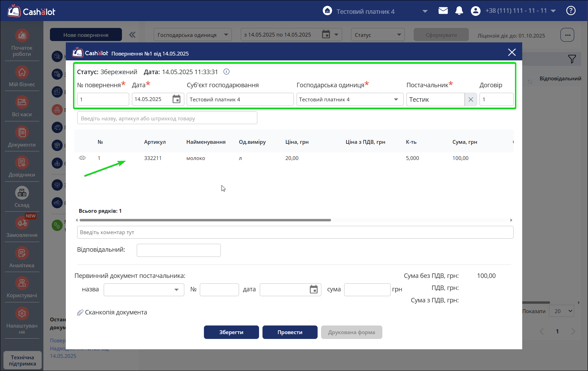
Task: Open Склад sidebar section
Action: pos(22,197)
